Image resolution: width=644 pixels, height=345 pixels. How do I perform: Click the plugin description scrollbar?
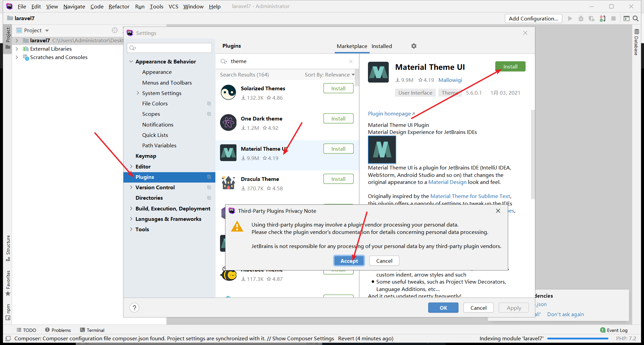[x=533, y=154]
